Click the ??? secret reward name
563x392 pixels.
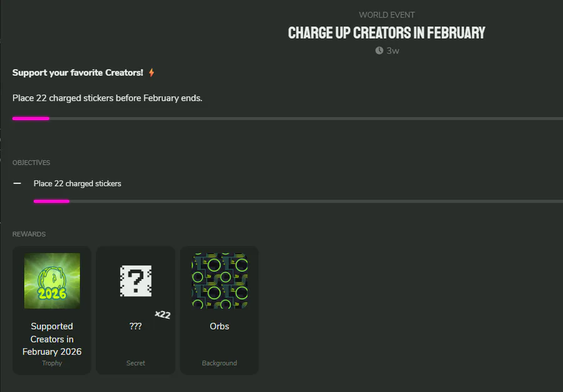click(136, 326)
